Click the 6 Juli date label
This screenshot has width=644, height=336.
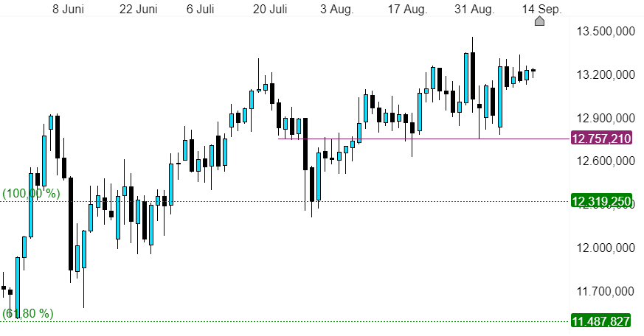point(201,9)
